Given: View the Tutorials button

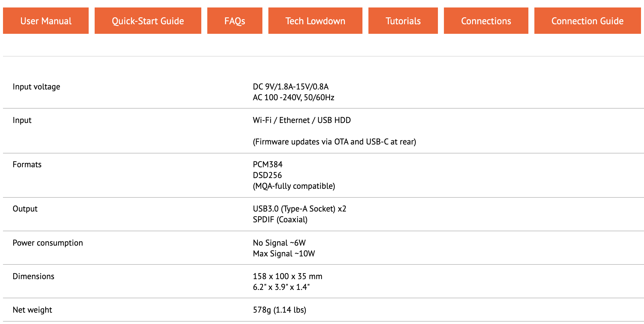Looking at the screenshot, I should (x=403, y=21).
